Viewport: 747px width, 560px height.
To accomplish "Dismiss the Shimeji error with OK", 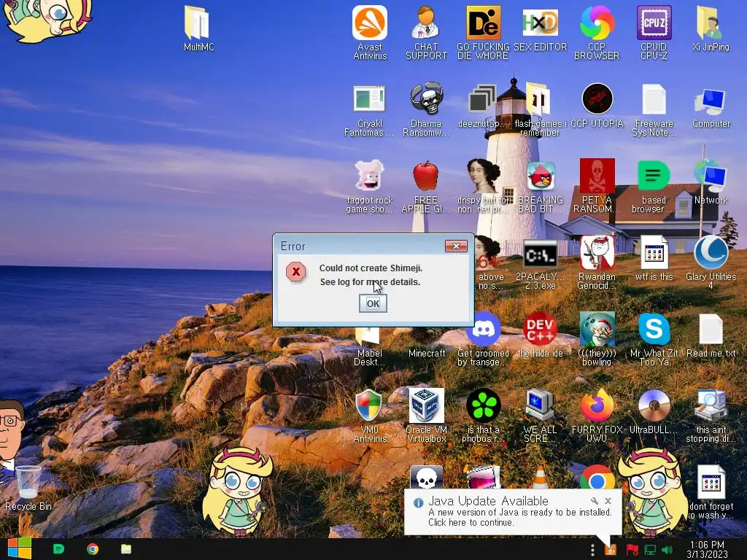I will click(373, 303).
